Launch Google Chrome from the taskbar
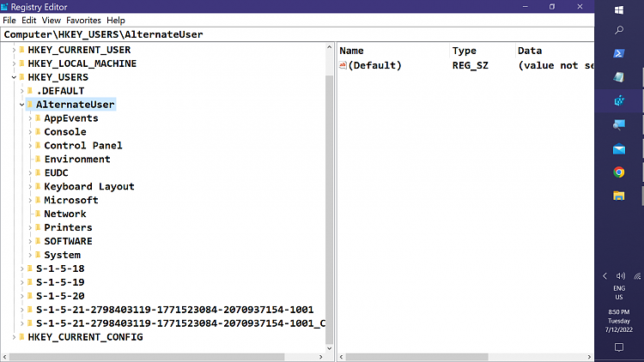Screen dimensions: 644x362 coord(619,172)
